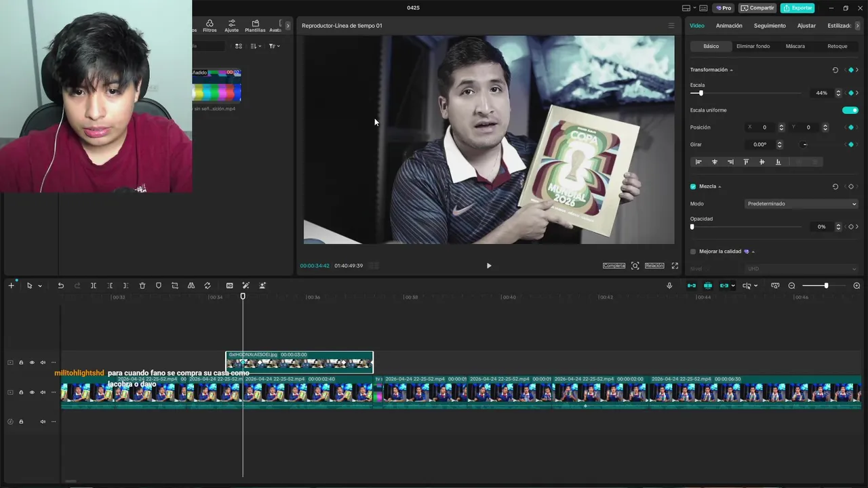Click the Compartir button
Viewport: 868px width, 488px height.
click(x=757, y=8)
